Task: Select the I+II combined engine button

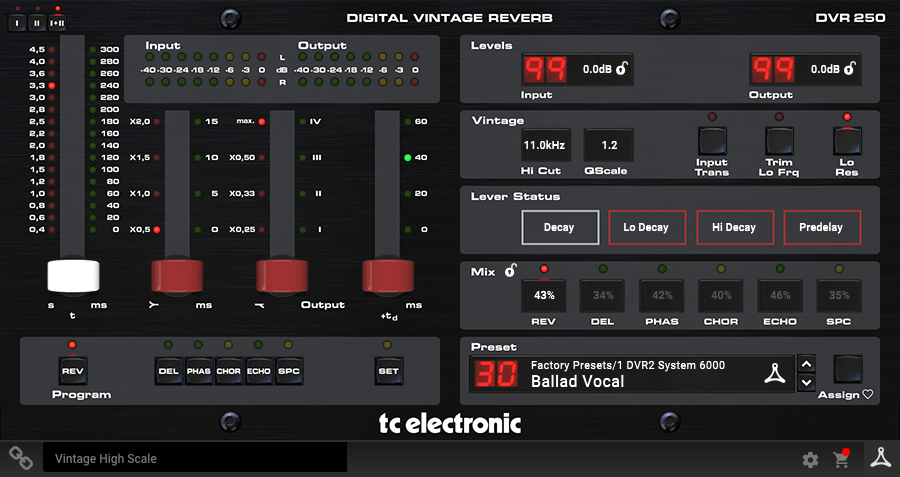Action: click(x=57, y=23)
